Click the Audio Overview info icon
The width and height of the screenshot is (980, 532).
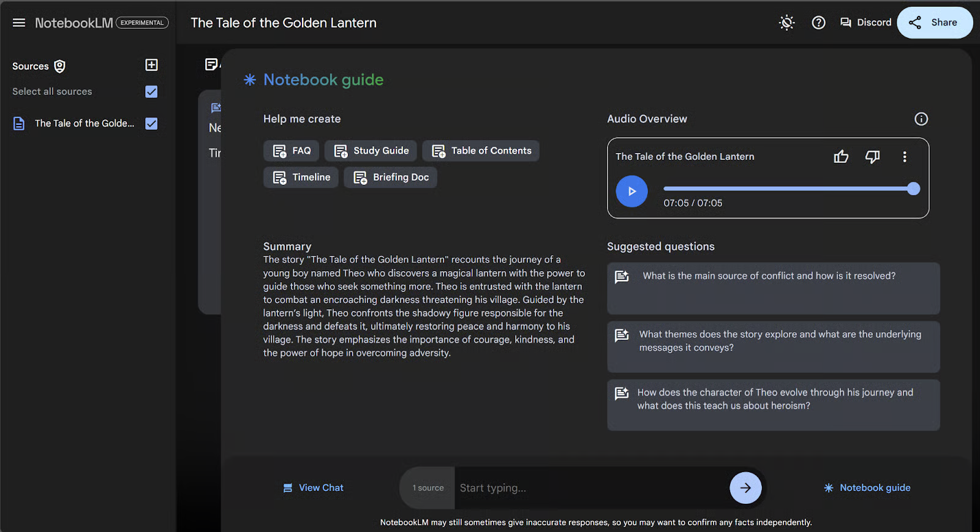921,119
